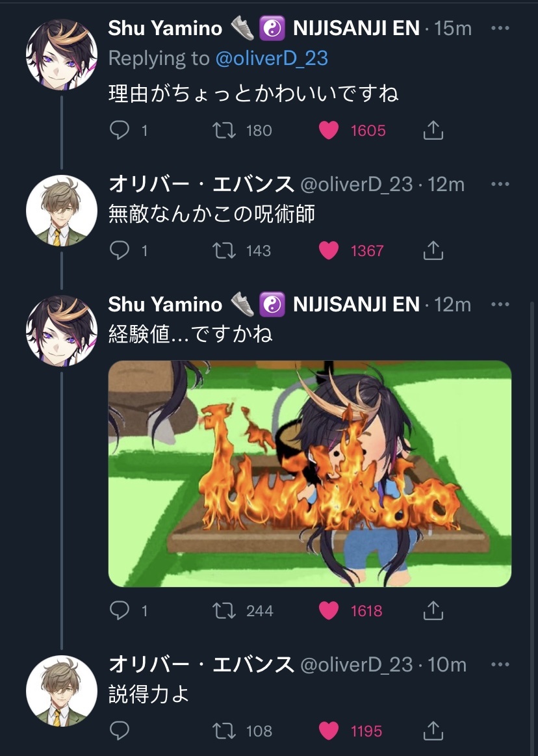Image resolution: width=538 pixels, height=756 pixels.
Task: Open Oliver's profile via bottom avatar
Action: tap(61, 691)
